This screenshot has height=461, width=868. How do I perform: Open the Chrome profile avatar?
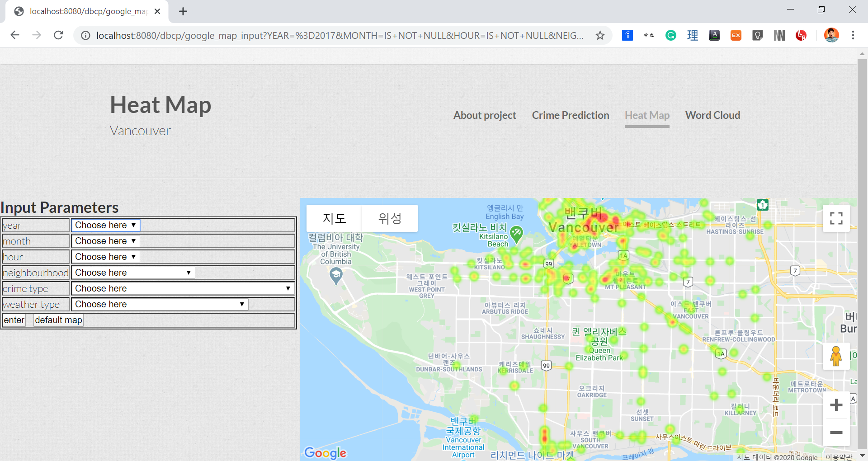(x=832, y=35)
